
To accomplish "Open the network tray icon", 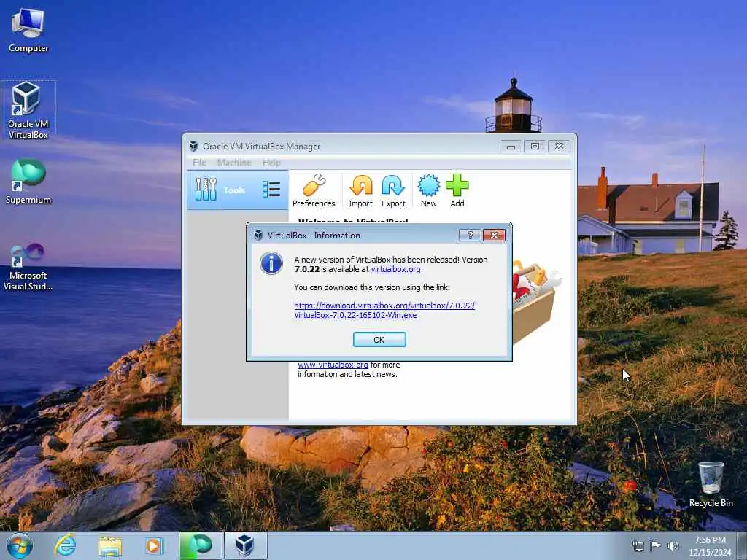I will 638,545.
